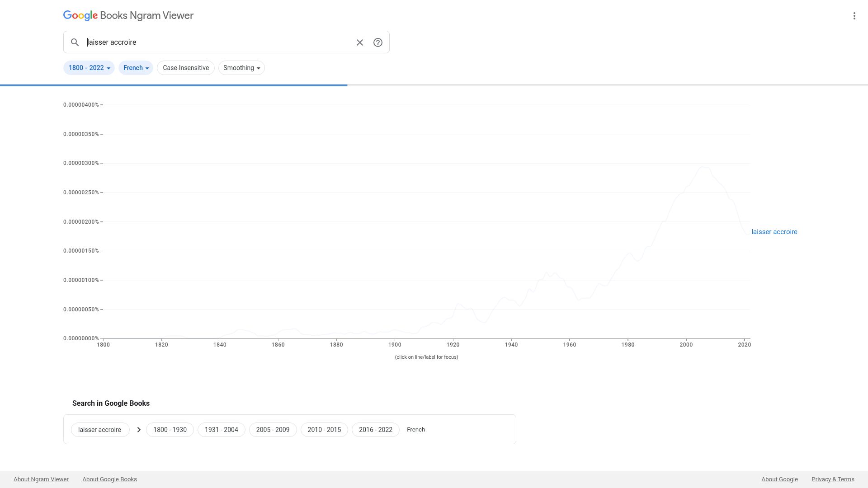Image resolution: width=868 pixels, height=488 pixels.
Task: Choose the 2005 - 2009 date range chip
Action: point(273,430)
